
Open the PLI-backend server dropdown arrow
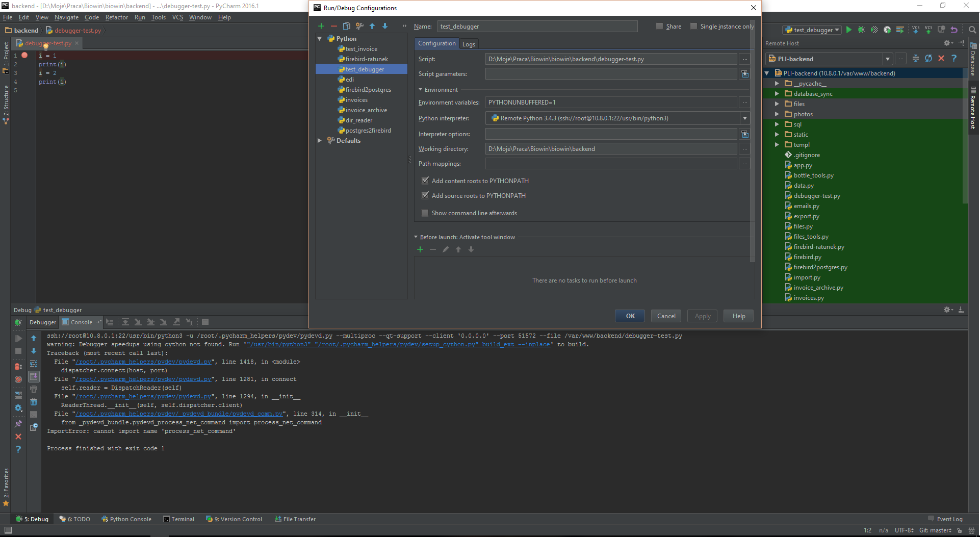click(888, 59)
